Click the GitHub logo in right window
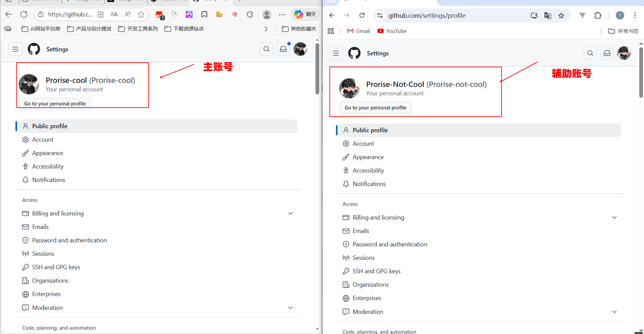This screenshot has width=644, height=334. 354,53
